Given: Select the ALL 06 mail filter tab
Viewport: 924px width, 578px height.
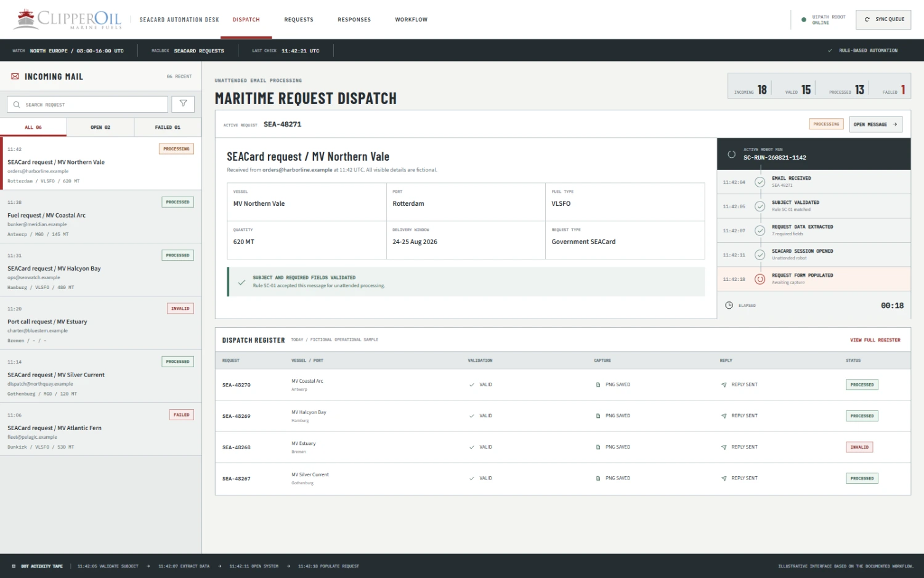Looking at the screenshot, I should pos(33,127).
